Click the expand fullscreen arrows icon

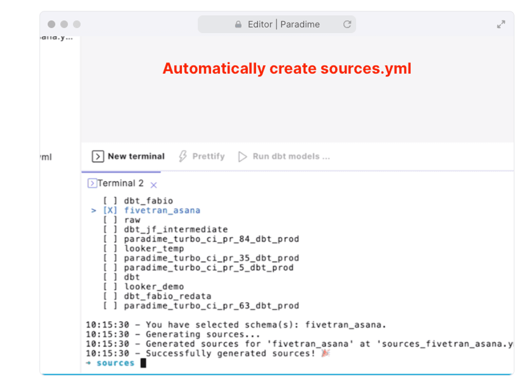pyautogui.click(x=501, y=24)
